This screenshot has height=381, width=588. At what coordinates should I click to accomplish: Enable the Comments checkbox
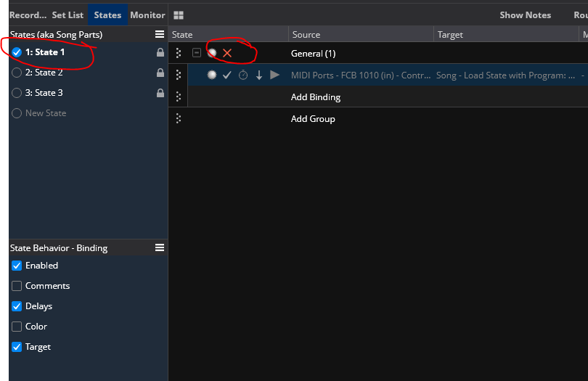(x=17, y=286)
